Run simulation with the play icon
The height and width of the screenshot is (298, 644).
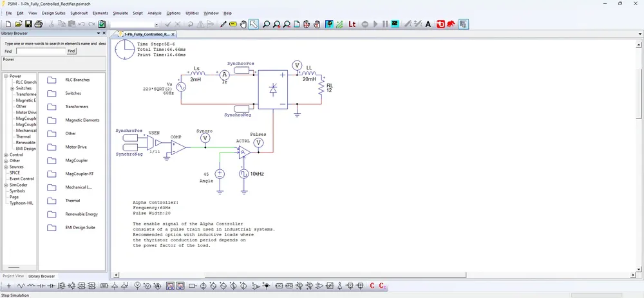[375, 24]
